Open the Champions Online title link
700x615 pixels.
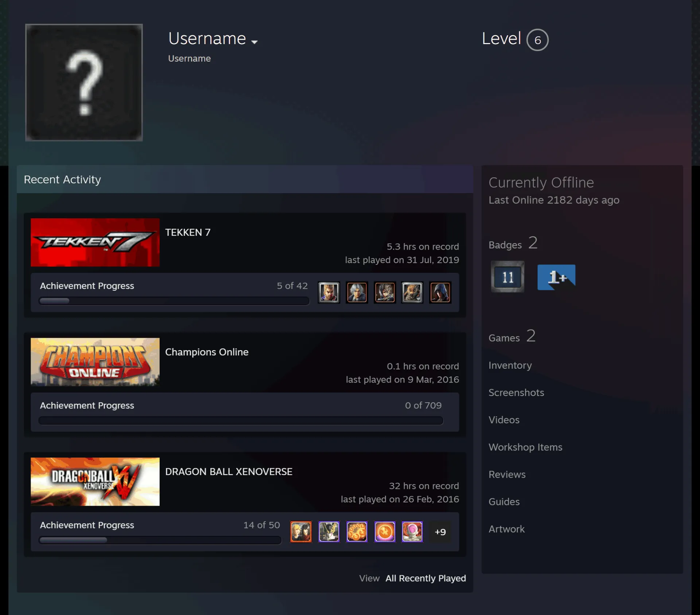(x=207, y=352)
